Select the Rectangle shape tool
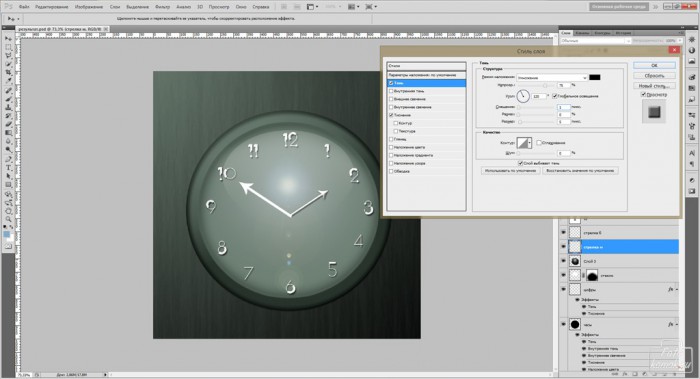 [8, 185]
